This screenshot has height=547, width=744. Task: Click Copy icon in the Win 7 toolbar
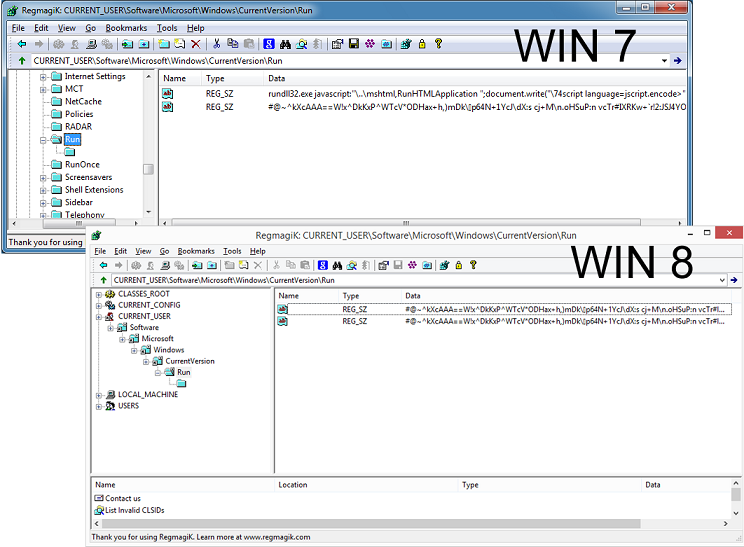(x=232, y=44)
